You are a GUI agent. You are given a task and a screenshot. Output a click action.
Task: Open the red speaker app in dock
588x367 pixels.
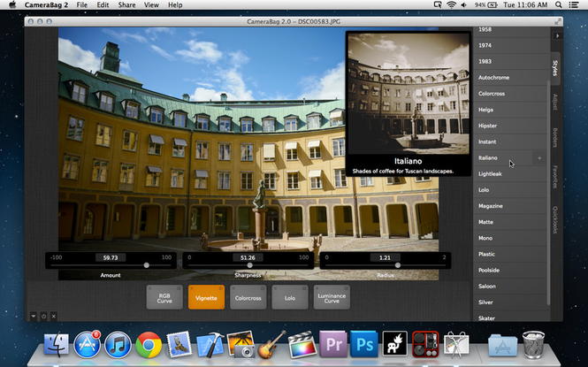pyautogui.click(x=425, y=344)
